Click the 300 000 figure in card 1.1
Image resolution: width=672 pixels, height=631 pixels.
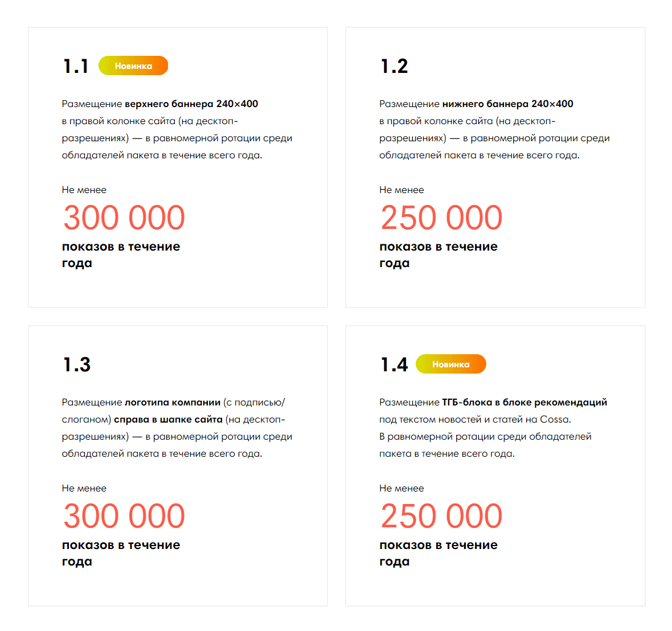124,218
